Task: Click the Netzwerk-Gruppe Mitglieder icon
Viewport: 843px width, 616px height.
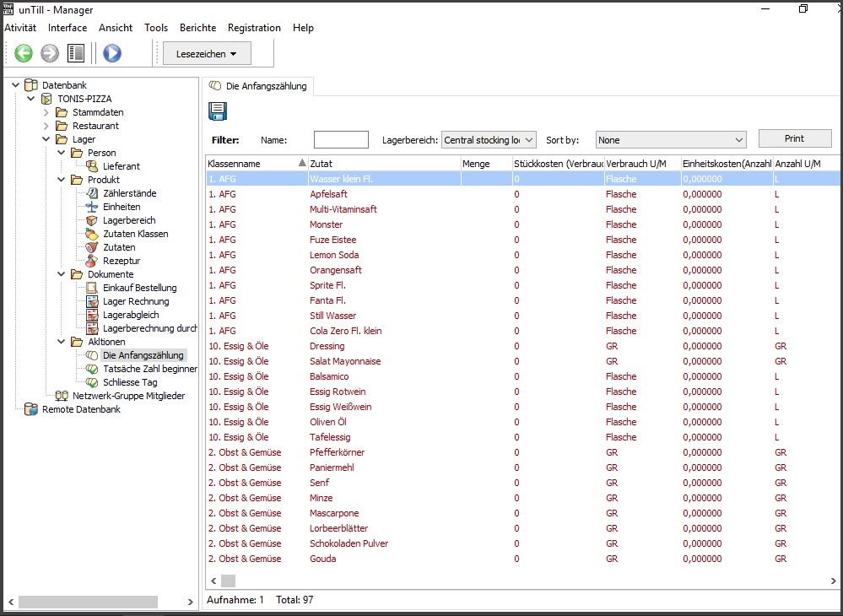Action: (x=62, y=396)
